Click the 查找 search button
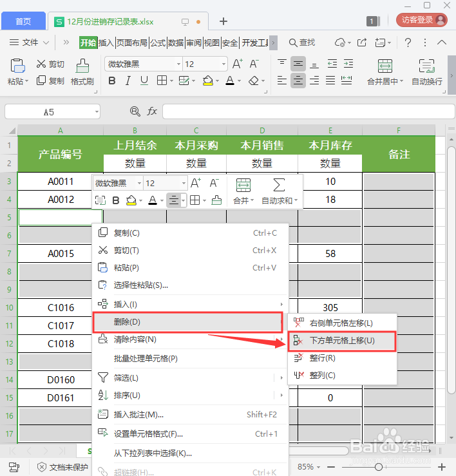456x476 pixels. tap(302, 43)
